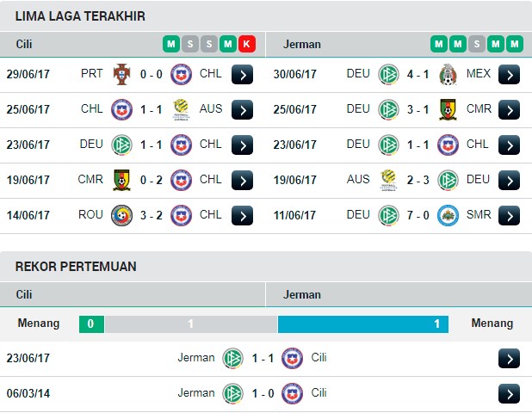
Task: Click the San Marino crest beside SMR
Action: click(x=448, y=215)
